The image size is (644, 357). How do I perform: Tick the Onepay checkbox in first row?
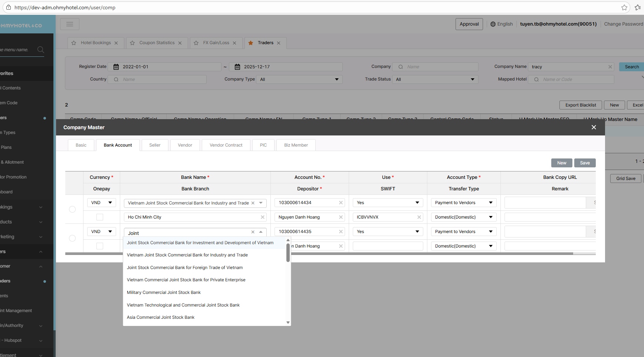tap(100, 217)
